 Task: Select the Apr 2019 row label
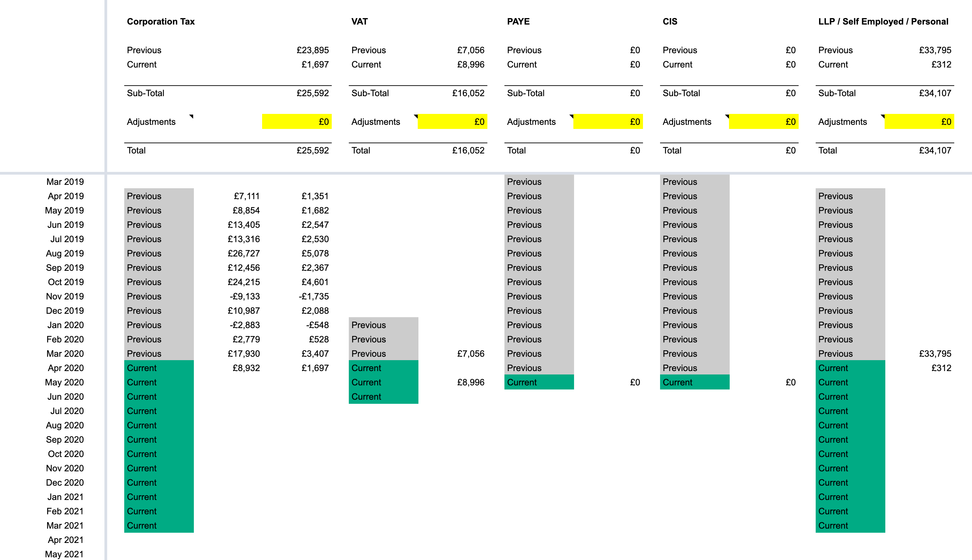coord(66,196)
